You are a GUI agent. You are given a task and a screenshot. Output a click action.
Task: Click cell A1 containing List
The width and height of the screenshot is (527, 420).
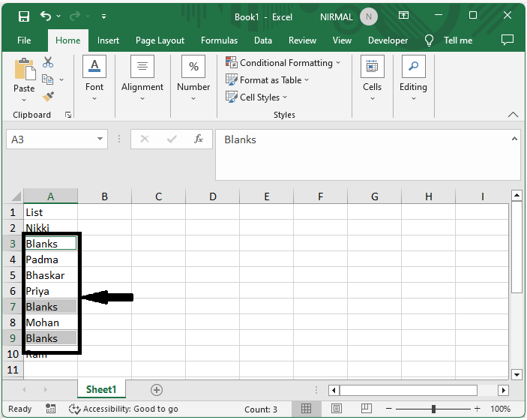coord(50,212)
